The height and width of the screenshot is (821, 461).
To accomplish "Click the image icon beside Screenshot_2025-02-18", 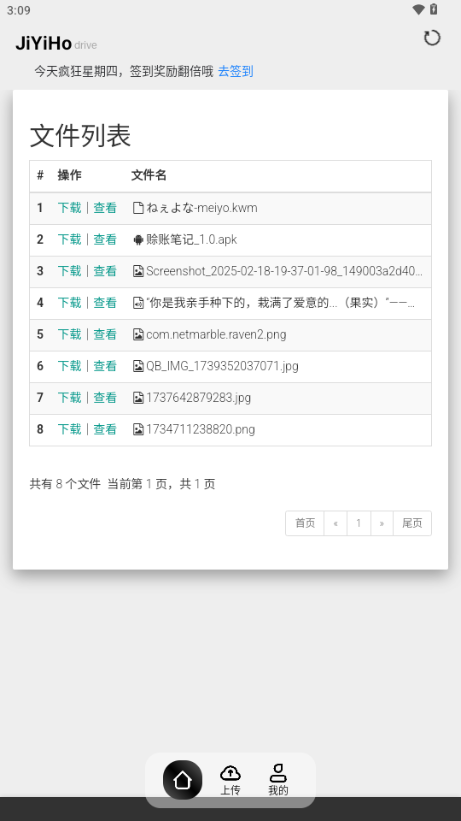I will 138,271.
